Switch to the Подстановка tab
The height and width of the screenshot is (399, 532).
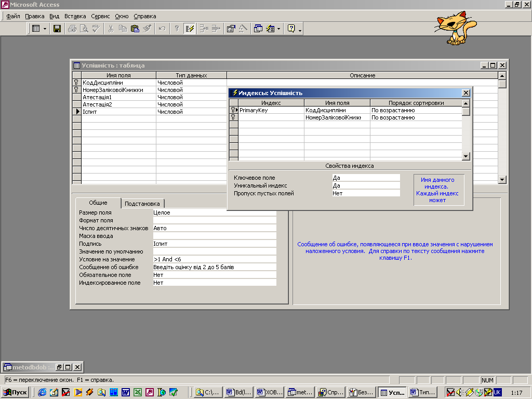[x=142, y=204]
